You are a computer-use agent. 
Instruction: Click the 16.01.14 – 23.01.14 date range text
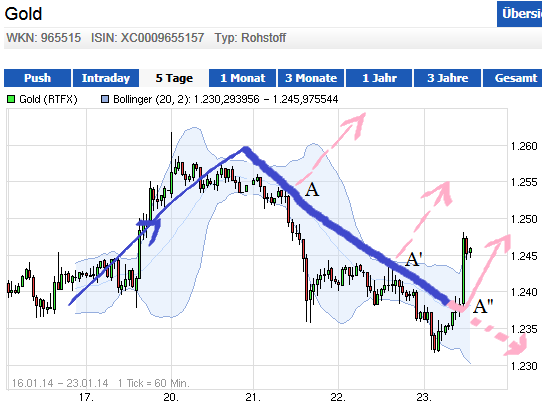60,383
